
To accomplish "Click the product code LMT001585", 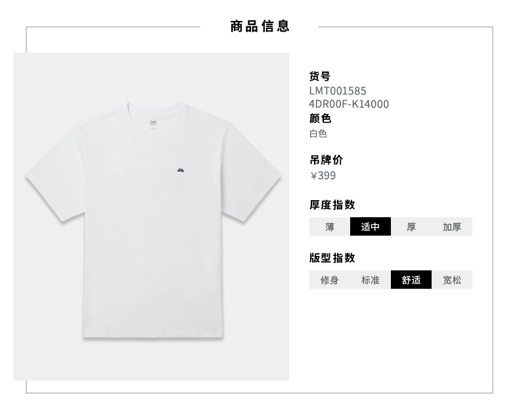I will (x=338, y=91).
